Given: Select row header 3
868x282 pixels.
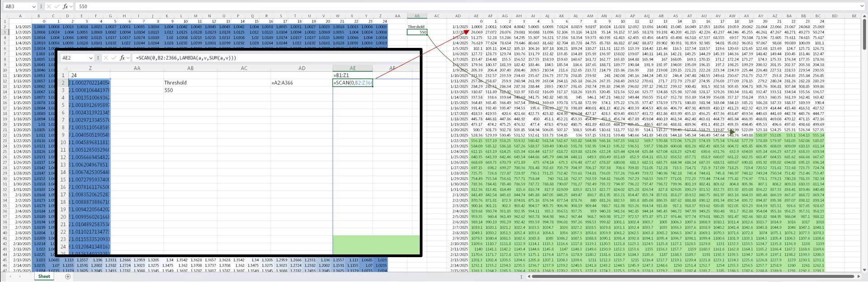Looking at the screenshot, I should tap(5, 32).
